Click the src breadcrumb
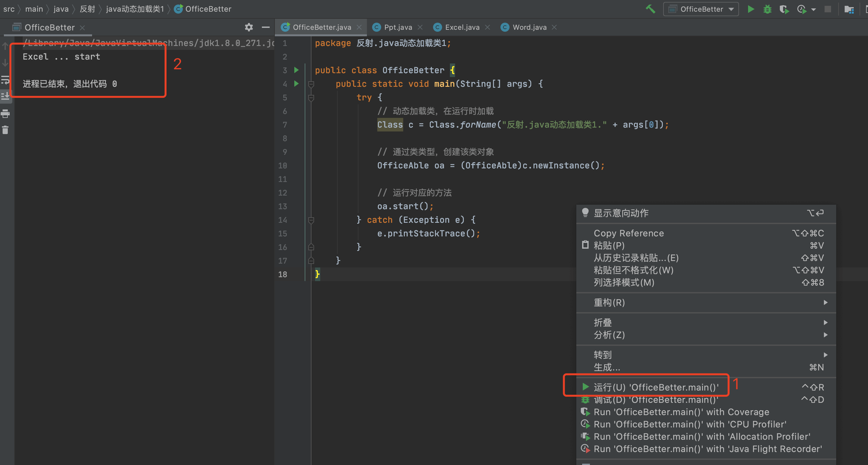 click(9, 9)
